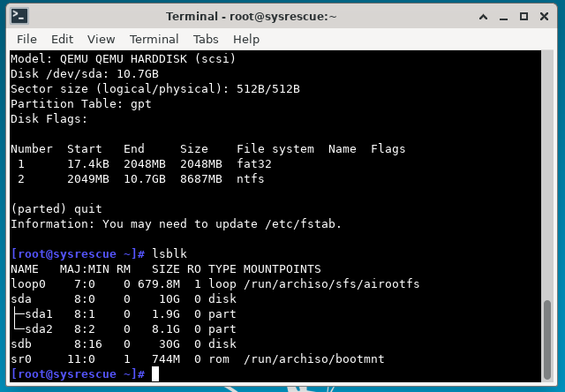Open the terminal window menu icon
Image resolution: width=565 pixels, height=392 pixels.
[x=19, y=16]
